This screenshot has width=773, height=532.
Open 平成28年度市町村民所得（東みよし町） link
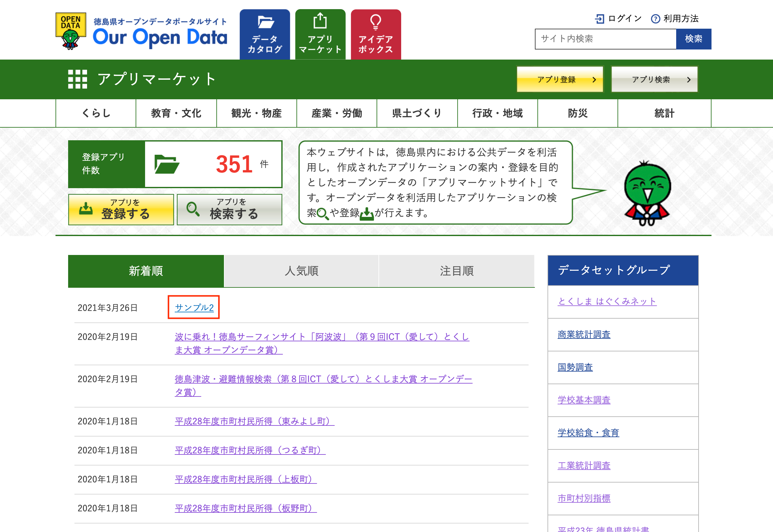click(x=255, y=421)
